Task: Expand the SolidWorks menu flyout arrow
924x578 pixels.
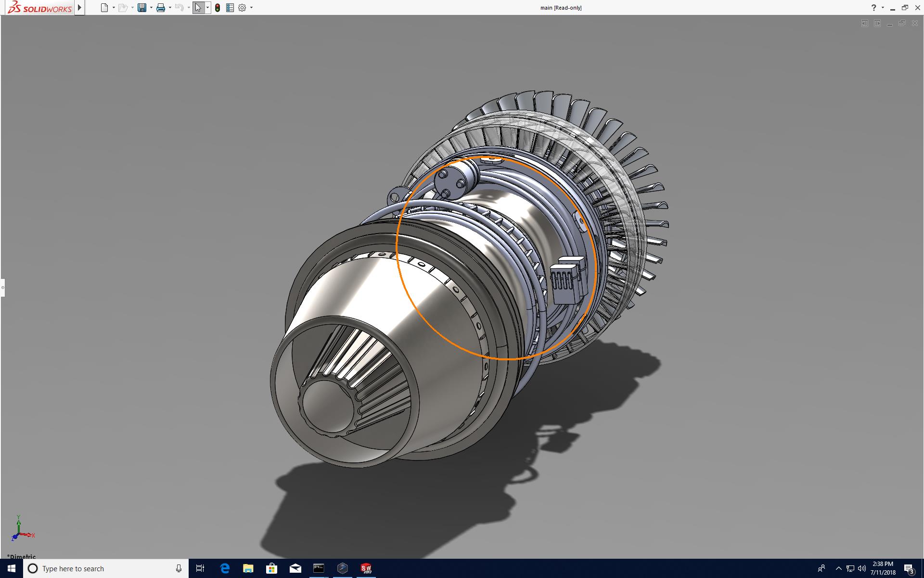Action: (80, 8)
